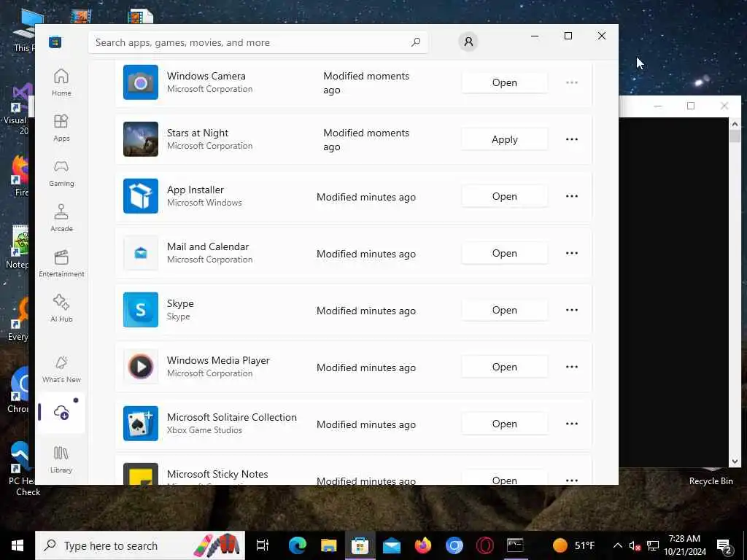
Task: Open Mail and Calendar via Open button
Action: (505, 253)
